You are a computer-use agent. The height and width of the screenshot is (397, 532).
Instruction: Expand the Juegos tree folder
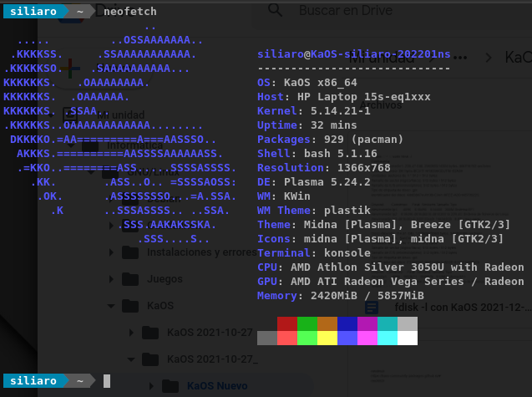point(111,279)
